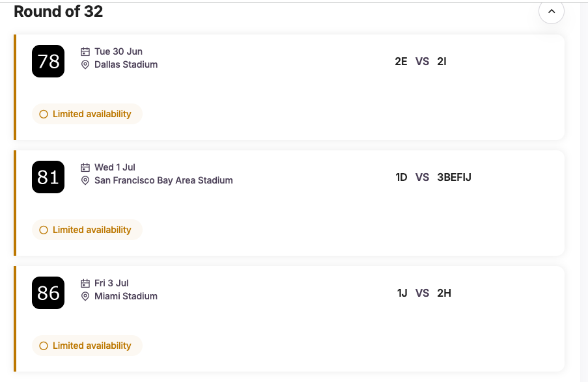Click the match 78 number badge
The image size is (588, 382).
pos(48,61)
